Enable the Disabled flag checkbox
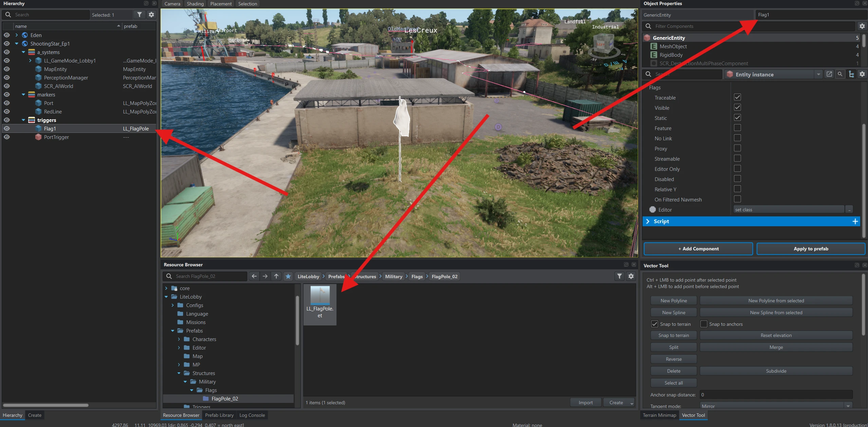Viewport: 868px width, 427px height. pyautogui.click(x=737, y=179)
